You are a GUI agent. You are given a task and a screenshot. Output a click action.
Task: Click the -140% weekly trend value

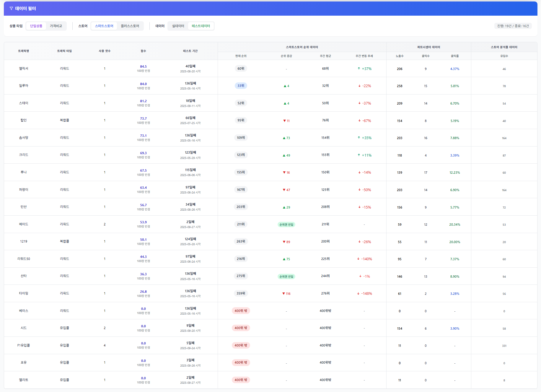[x=367, y=259]
